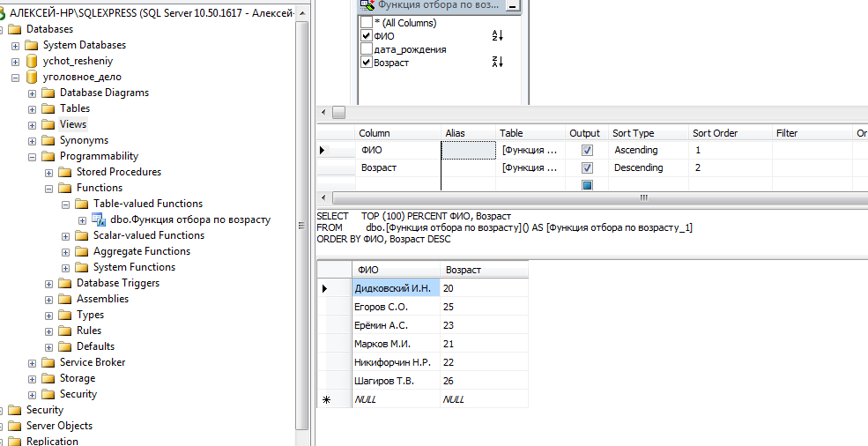The image size is (868, 446).
Task: Click the Descending sort type cell
Action: coord(649,167)
